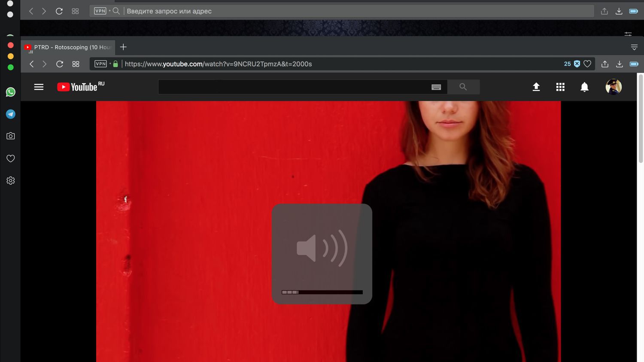Reload the page in the background window
Screen dimensions: 644x362
59,11
